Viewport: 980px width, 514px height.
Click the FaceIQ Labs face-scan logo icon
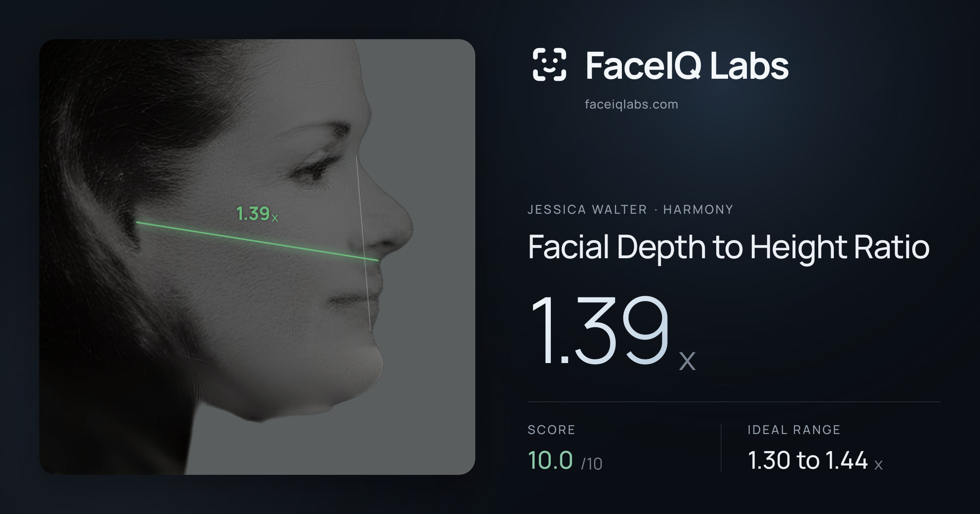coord(549,64)
